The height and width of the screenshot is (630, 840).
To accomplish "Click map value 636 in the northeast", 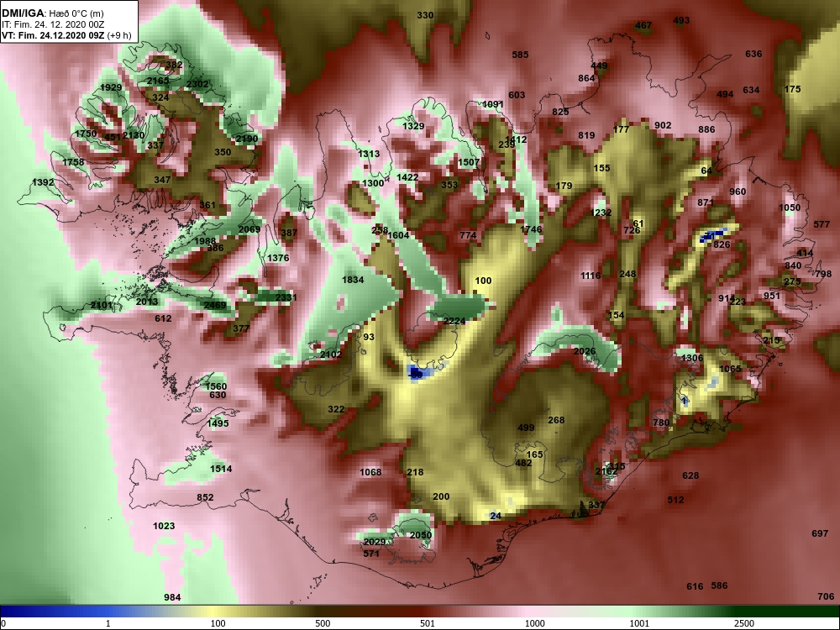I will click(x=753, y=54).
